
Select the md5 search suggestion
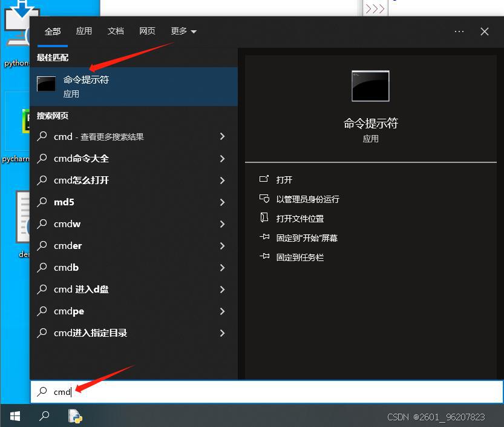pos(134,202)
